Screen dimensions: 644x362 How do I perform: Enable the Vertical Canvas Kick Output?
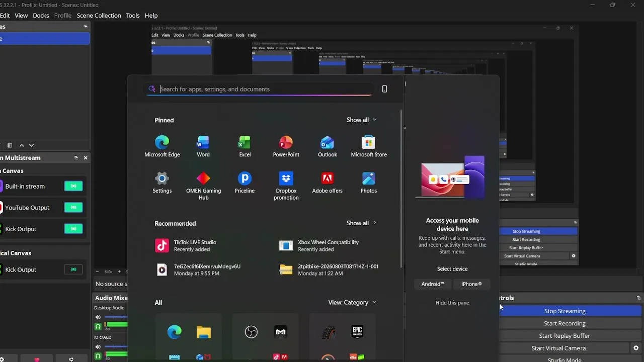point(73,269)
